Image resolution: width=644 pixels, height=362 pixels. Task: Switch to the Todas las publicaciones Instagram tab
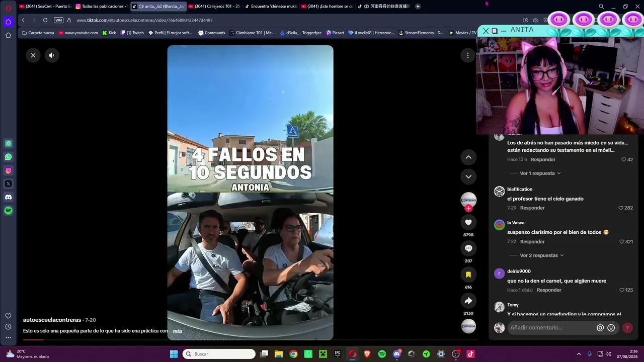click(102, 7)
